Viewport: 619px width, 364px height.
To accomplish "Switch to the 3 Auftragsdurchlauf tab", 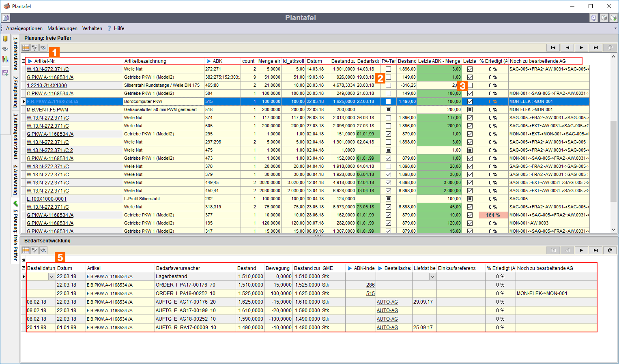I will 15,136.
